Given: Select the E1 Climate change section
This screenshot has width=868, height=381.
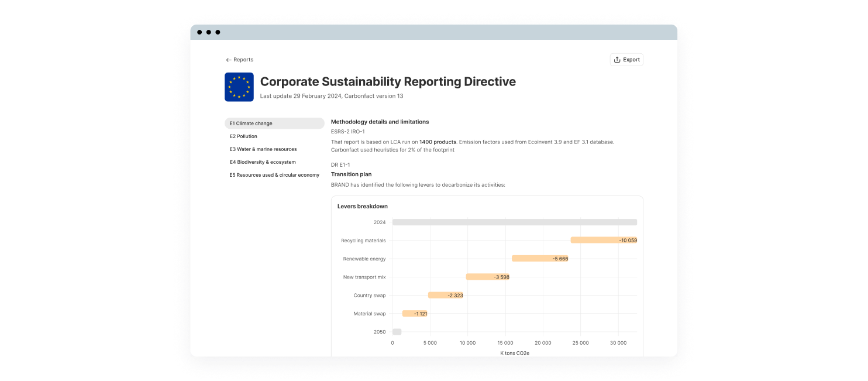Looking at the screenshot, I should (x=252, y=123).
